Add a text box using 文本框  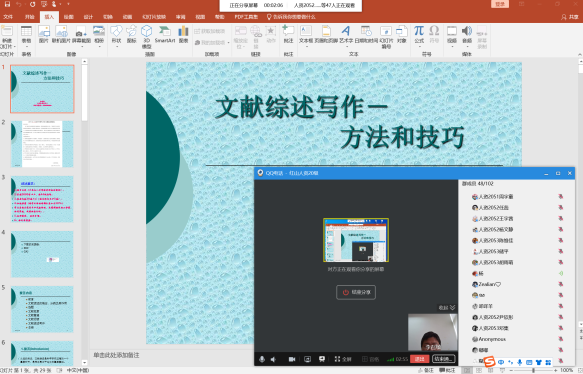[306, 35]
